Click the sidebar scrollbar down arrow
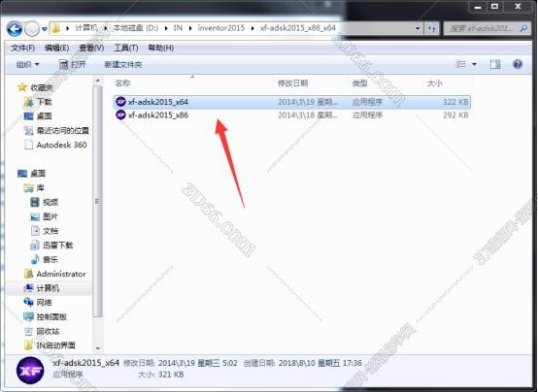This screenshot has width=538, height=392. (x=98, y=348)
